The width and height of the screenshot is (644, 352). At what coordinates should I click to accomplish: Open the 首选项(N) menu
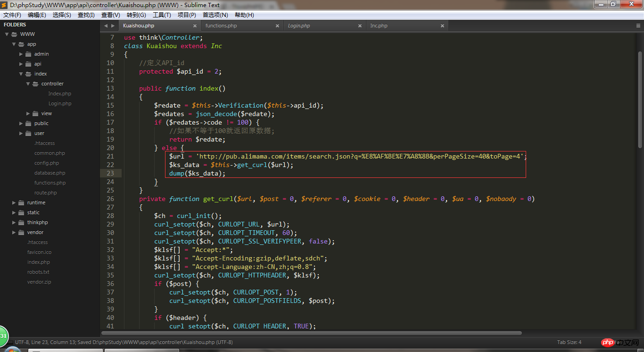point(215,15)
